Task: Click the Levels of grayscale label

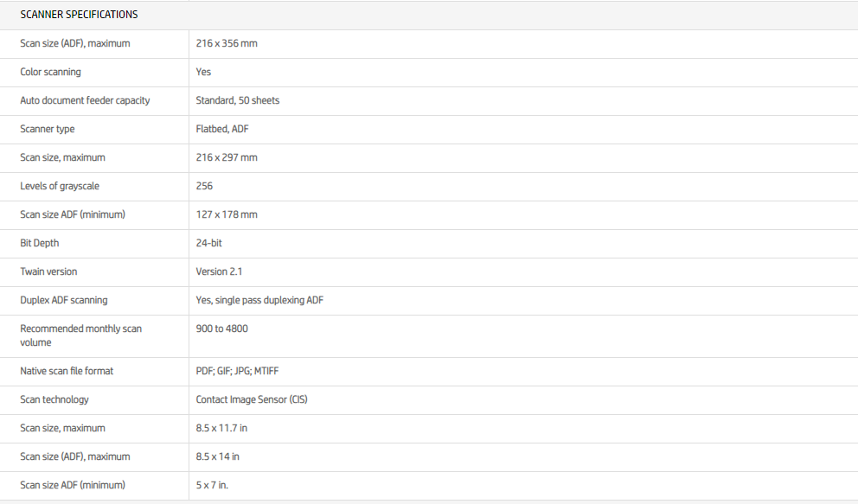Action: coord(60,186)
